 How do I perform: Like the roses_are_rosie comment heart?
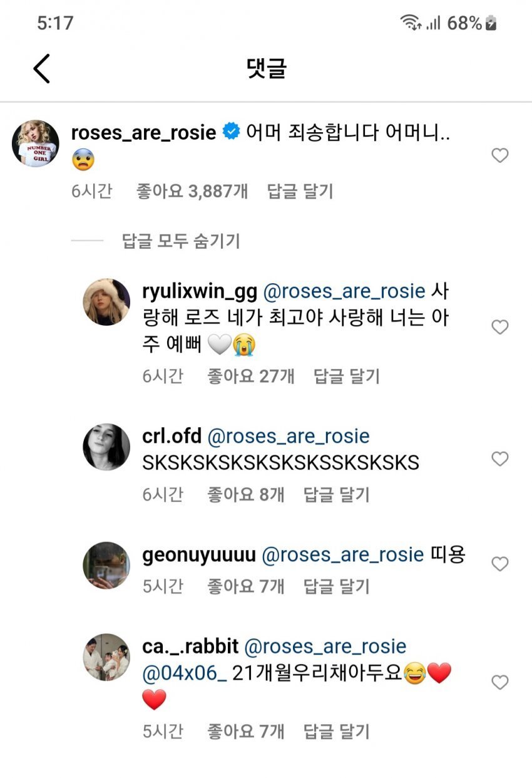click(x=499, y=155)
